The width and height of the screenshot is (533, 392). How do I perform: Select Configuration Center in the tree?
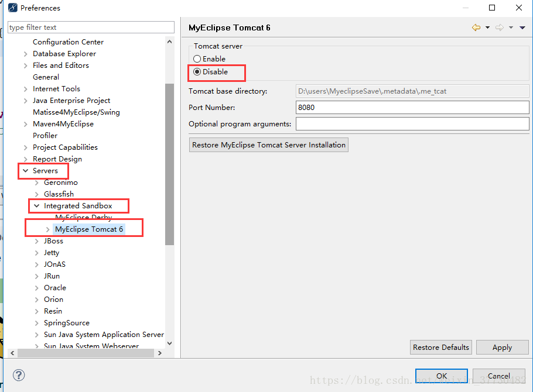pyautogui.click(x=68, y=42)
